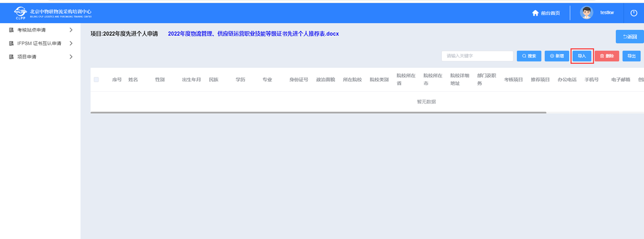644x239 pixels.
Task: Click the 民族 column header
Action: [213, 80]
